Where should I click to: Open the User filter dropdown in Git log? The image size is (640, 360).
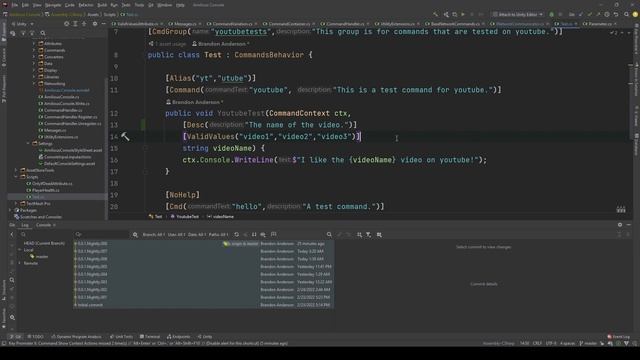click(176, 235)
